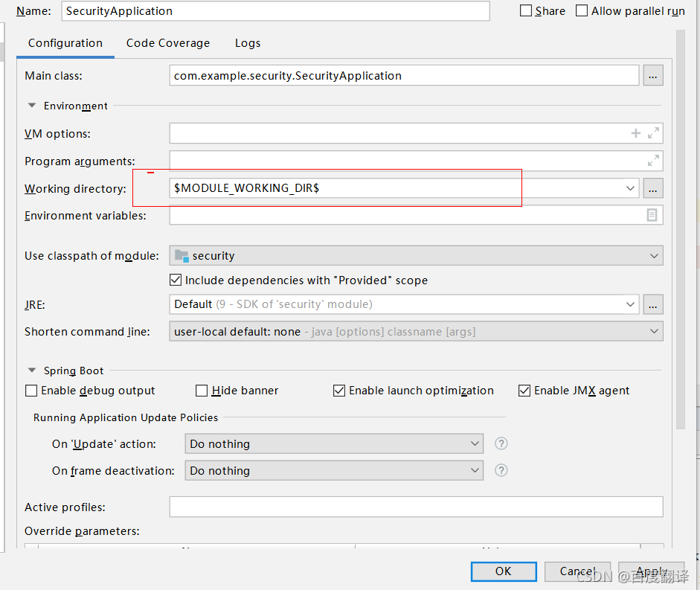The image size is (700, 590).
Task: Browse for a main class using the ellipsis icon
Action: [x=652, y=75]
